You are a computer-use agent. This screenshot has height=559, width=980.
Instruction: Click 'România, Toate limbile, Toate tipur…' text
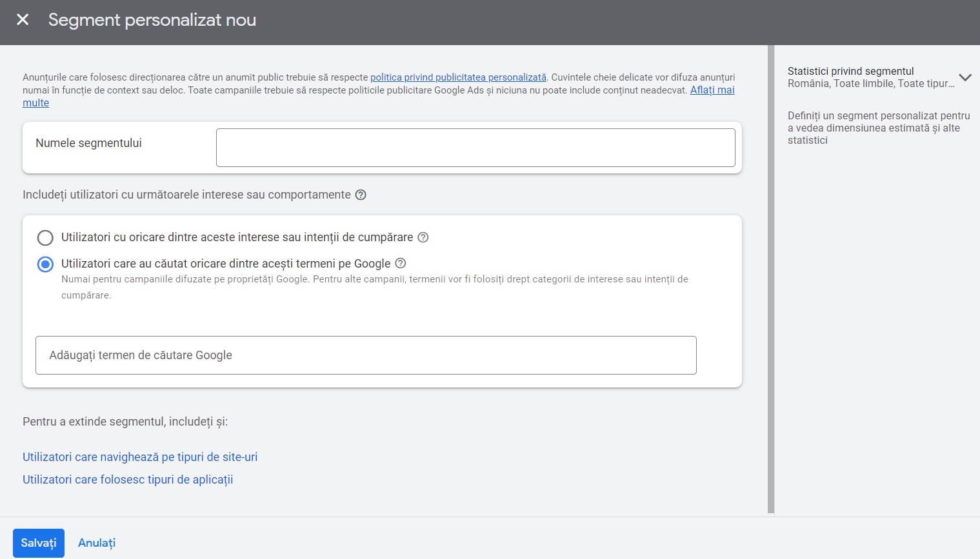pos(871,83)
